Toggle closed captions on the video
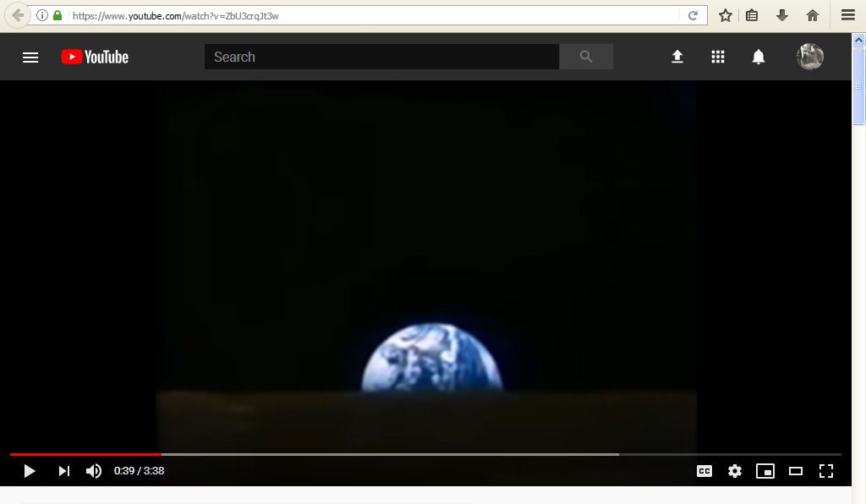Image resolution: width=866 pixels, height=504 pixels. (x=704, y=471)
